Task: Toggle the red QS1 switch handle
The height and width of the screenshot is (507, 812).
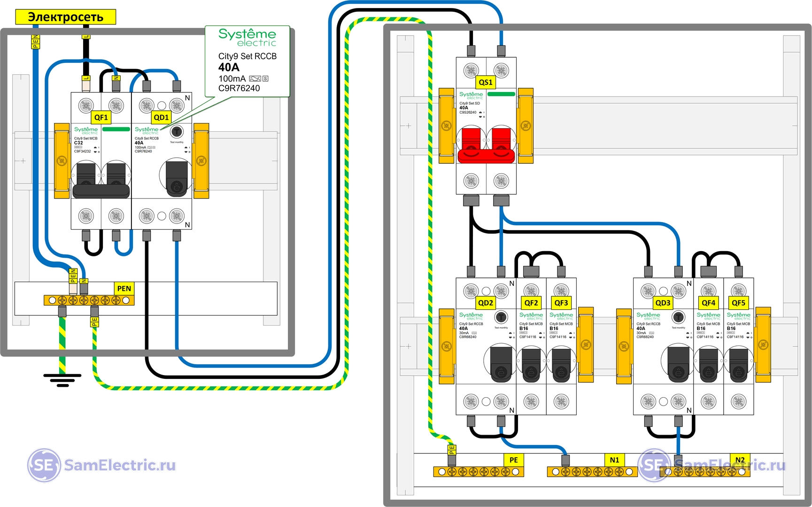Action: pyautogui.click(x=486, y=146)
